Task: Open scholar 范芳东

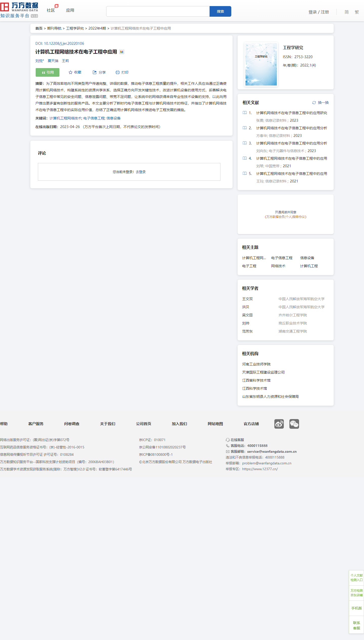Action: tap(247, 331)
